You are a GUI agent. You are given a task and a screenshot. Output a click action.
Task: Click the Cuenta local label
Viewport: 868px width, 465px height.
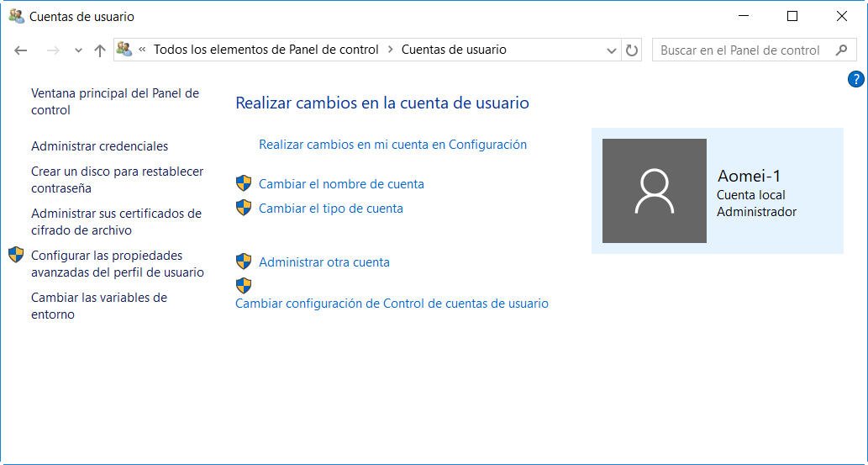point(750,195)
